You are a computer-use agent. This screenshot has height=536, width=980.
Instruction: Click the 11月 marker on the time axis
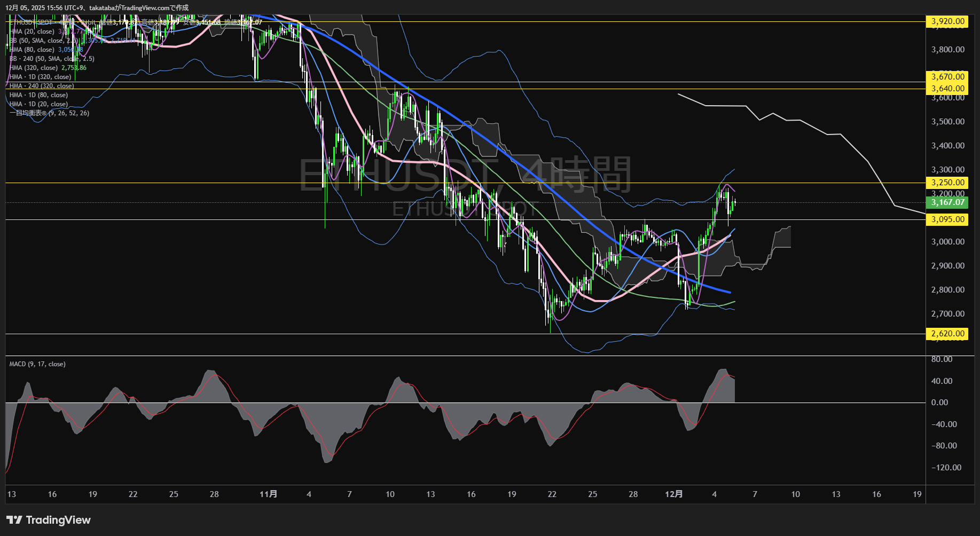[268, 494]
